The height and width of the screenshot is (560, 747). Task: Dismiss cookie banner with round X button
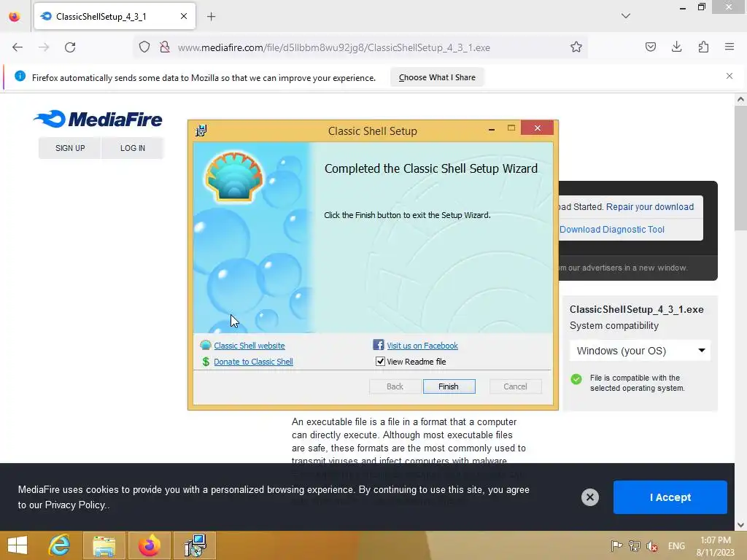click(x=589, y=497)
